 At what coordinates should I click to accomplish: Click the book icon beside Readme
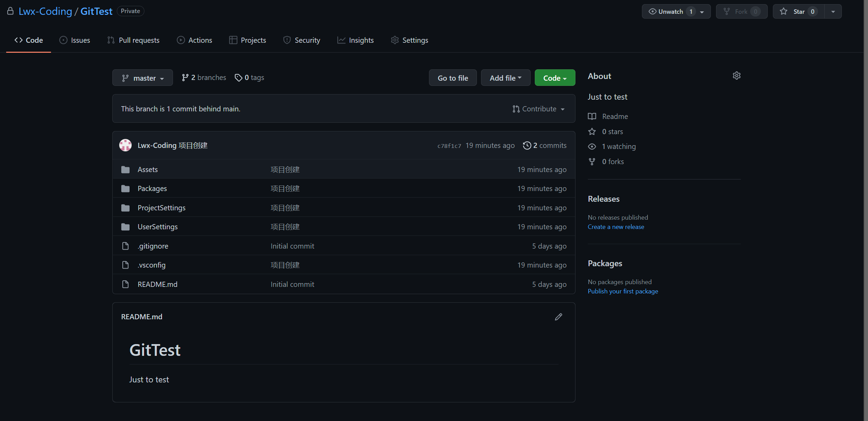[x=592, y=117]
